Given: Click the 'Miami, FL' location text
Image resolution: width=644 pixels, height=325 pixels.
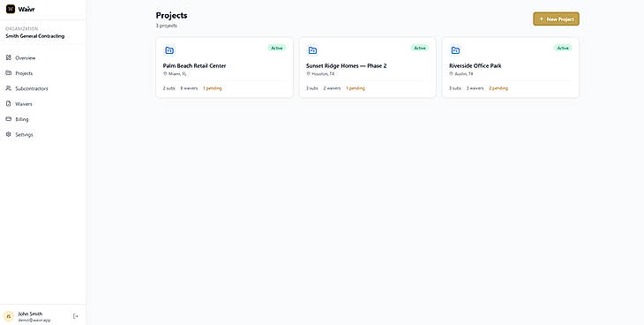Looking at the screenshot, I should tap(177, 74).
